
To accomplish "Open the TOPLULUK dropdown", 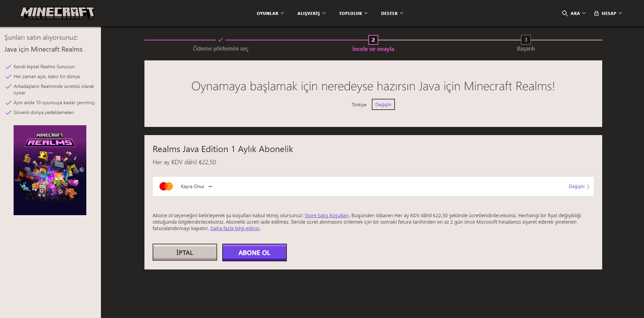I will click(353, 13).
